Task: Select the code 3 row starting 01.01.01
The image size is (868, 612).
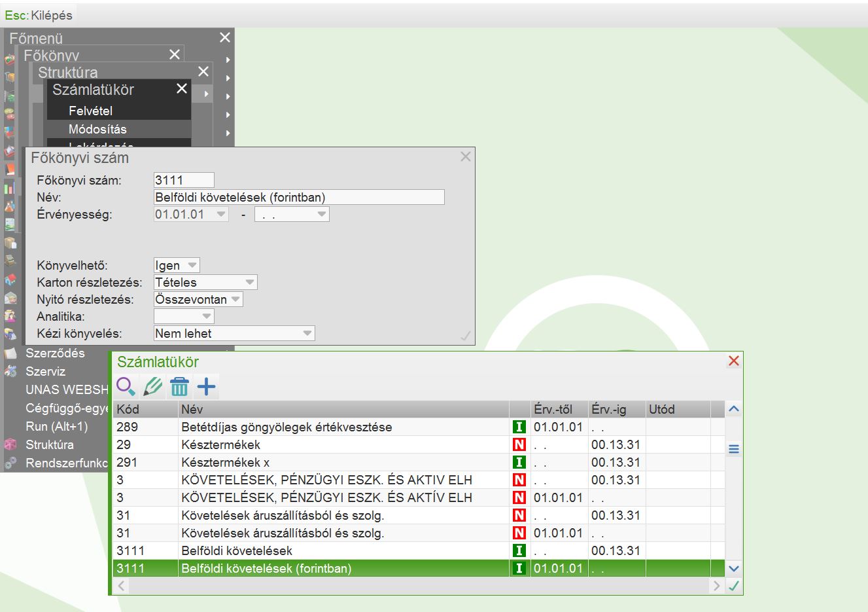Action: [419, 497]
